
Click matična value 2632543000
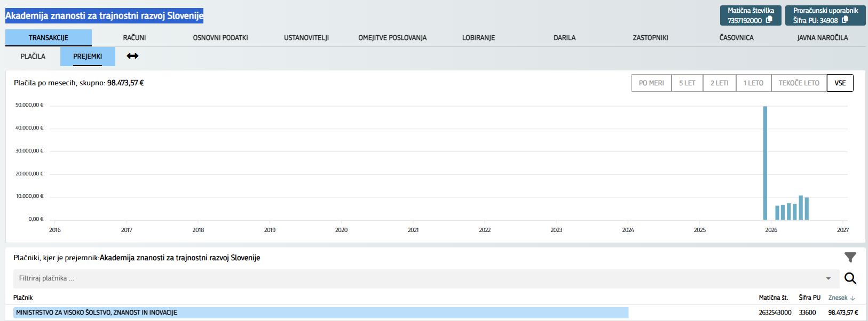(775, 312)
